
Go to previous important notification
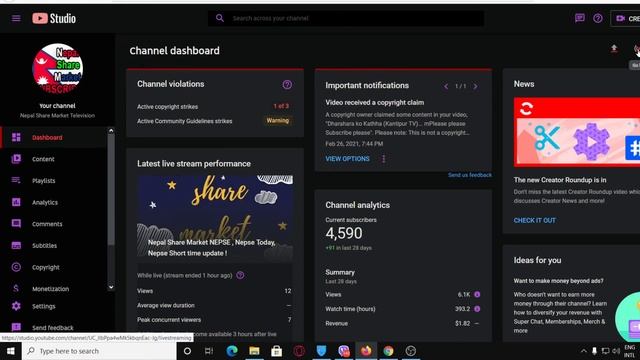446,86
